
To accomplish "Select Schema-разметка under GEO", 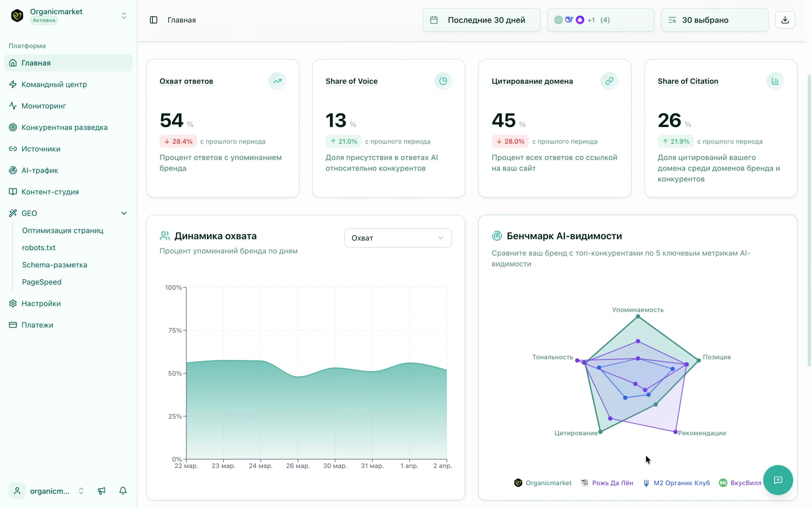I will 55,265.
